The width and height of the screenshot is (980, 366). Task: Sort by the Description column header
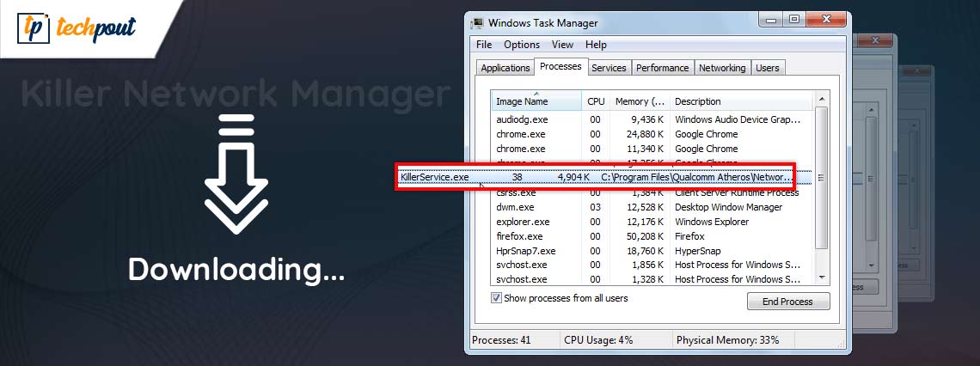[741, 101]
